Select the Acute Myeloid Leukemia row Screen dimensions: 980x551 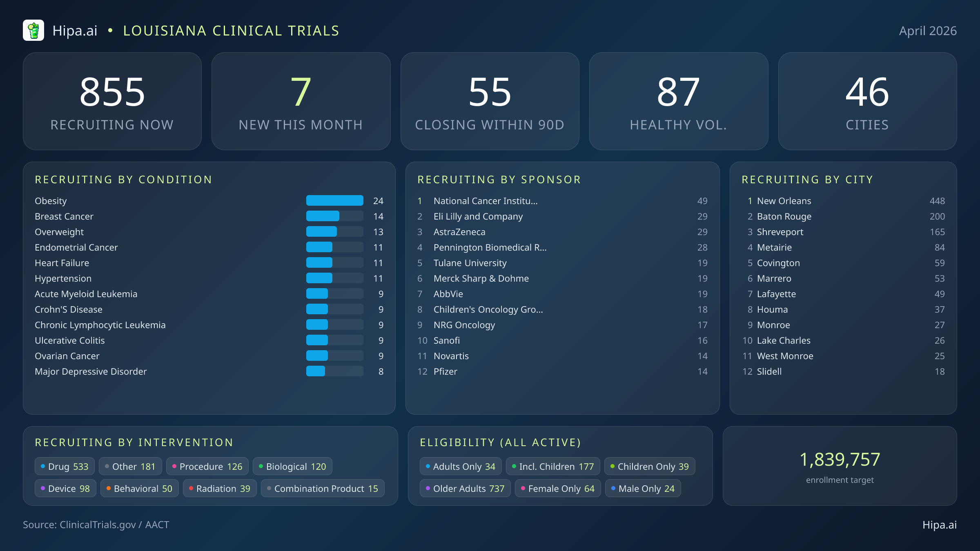click(209, 294)
